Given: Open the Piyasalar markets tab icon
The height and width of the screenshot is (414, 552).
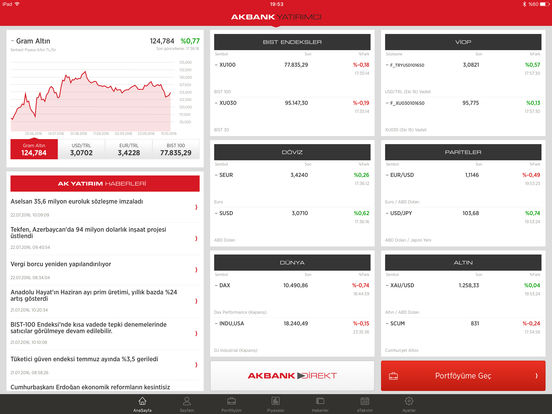Looking at the screenshot, I should pyautogui.click(x=275, y=404).
